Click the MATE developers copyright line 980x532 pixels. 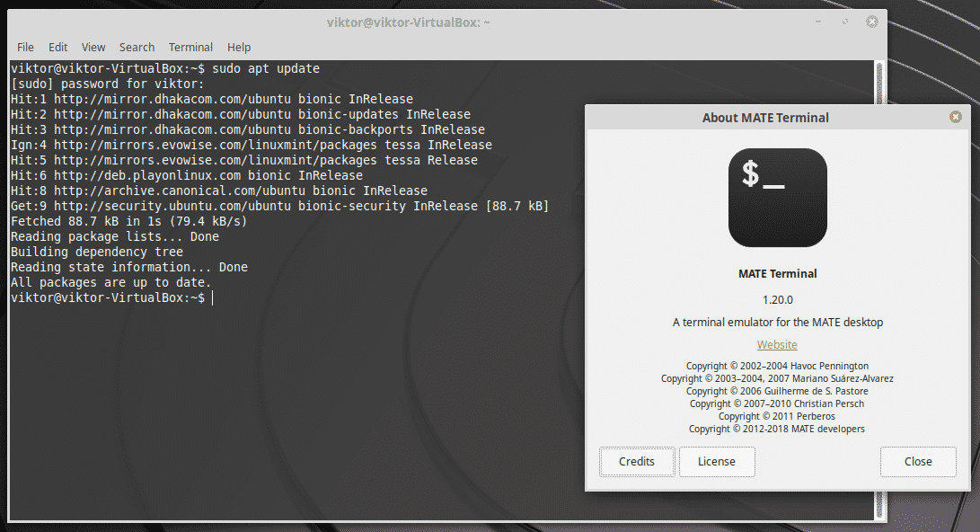pyautogui.click(x=778, y=429)
